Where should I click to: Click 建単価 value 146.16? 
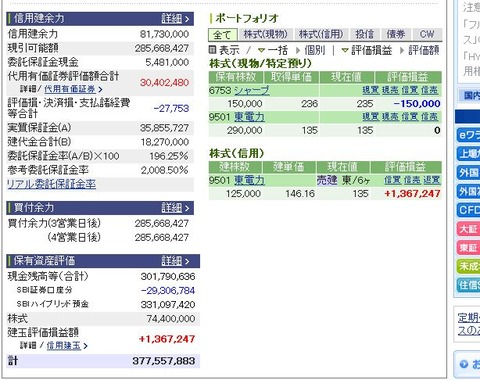click(x=300, y=194)
